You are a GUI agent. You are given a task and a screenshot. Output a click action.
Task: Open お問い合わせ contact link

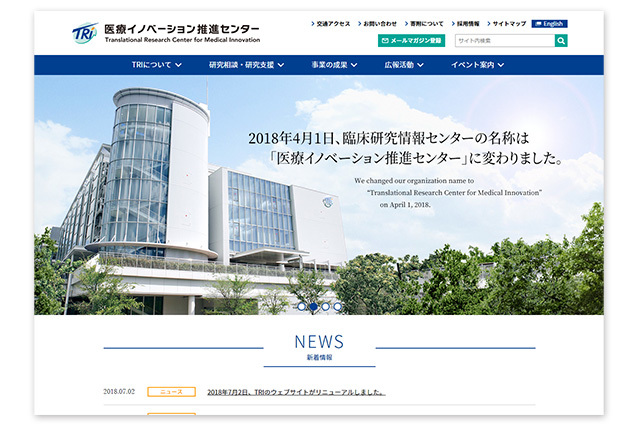(378, 24)
